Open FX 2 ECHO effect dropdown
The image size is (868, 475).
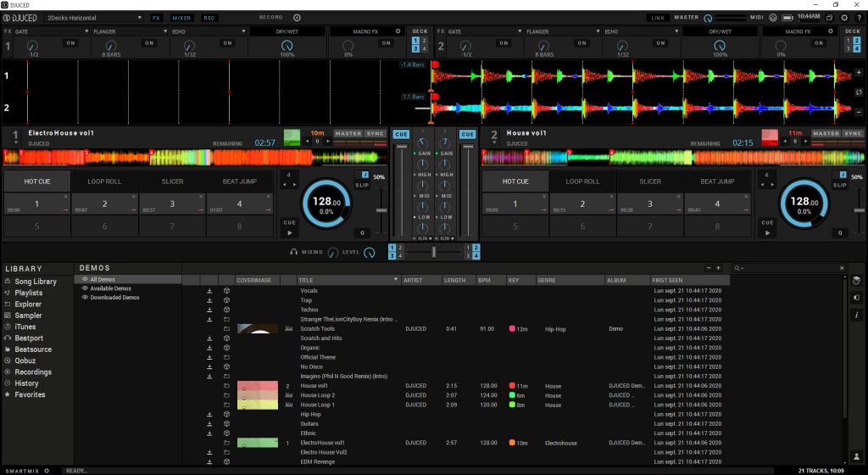(642, 31)
